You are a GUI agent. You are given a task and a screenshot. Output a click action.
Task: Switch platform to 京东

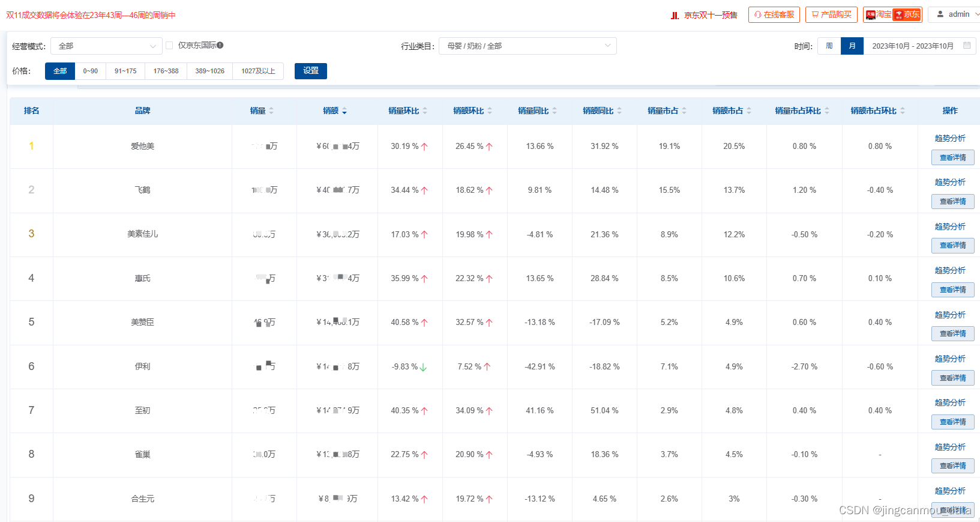tap(907, 14)
